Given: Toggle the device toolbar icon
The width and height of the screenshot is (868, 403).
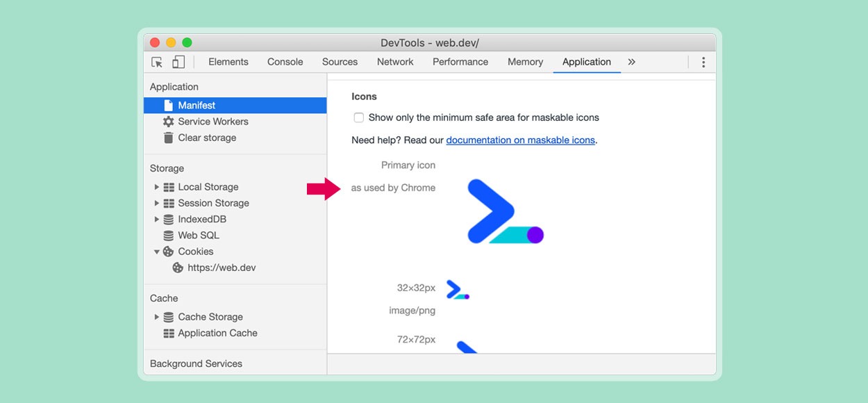Looking at the screenshot, I should pyautogui.click(x=178, y=62).
